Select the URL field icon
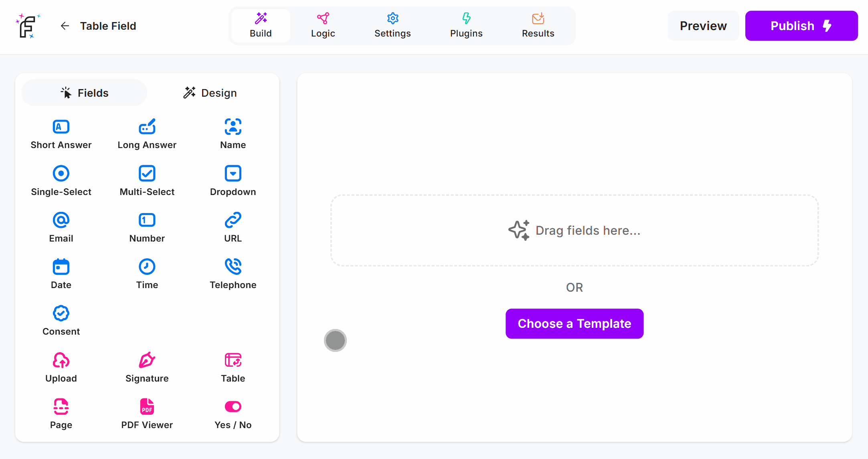This screenshot has width=868, height=459. click(233, 227)
